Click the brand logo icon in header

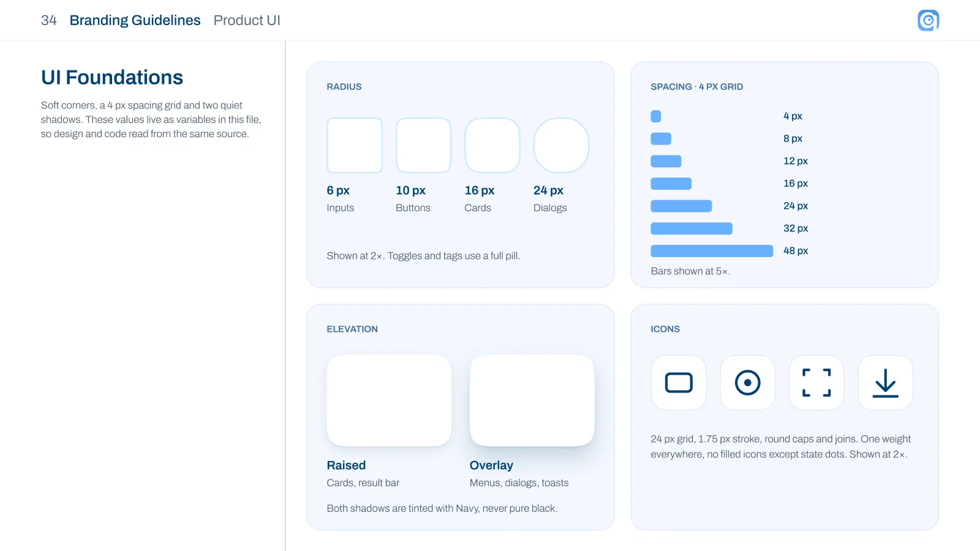pyautogui.click(x=928, y=20)
